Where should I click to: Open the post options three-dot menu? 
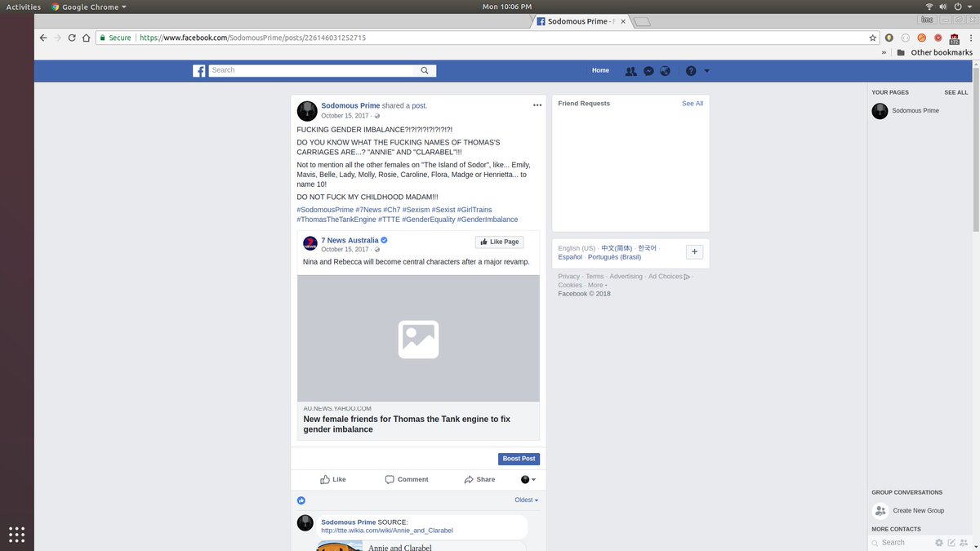537,105
